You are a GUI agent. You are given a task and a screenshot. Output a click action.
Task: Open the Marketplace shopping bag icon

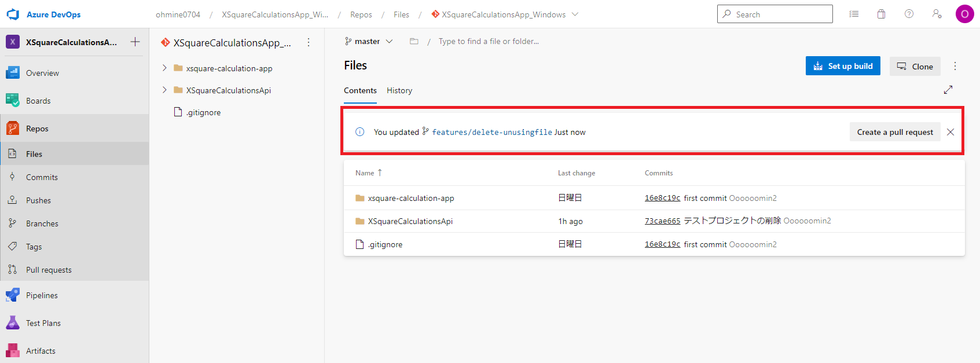click(881, 14)
